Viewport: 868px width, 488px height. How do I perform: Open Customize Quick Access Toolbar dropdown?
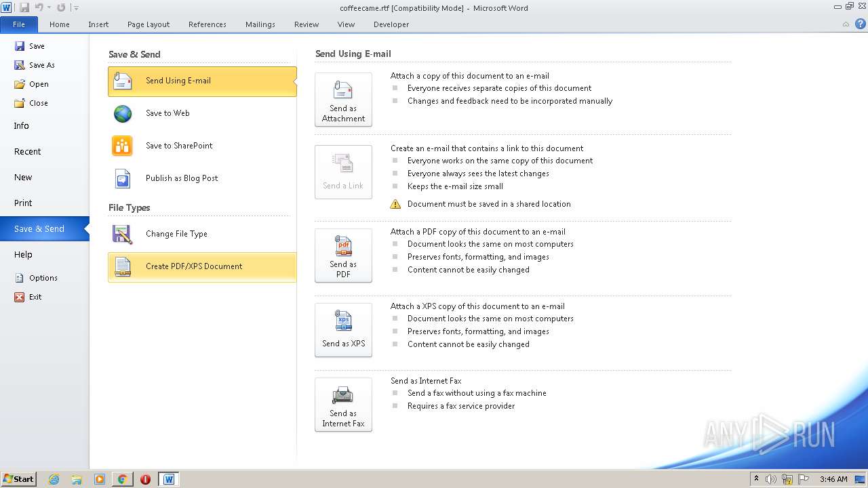tap(76, 8)
